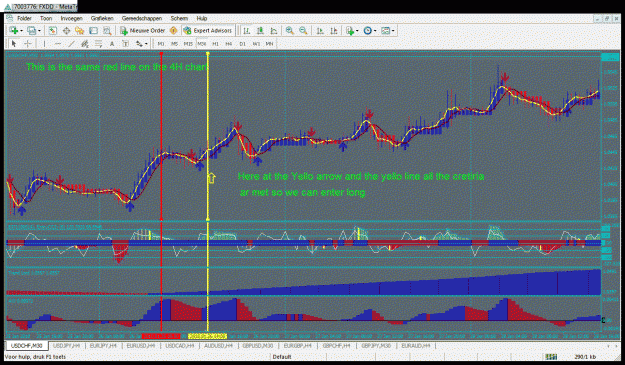Show the Market Watch window
This screenshot has width=625, height=365.
(x=53, y=31)
